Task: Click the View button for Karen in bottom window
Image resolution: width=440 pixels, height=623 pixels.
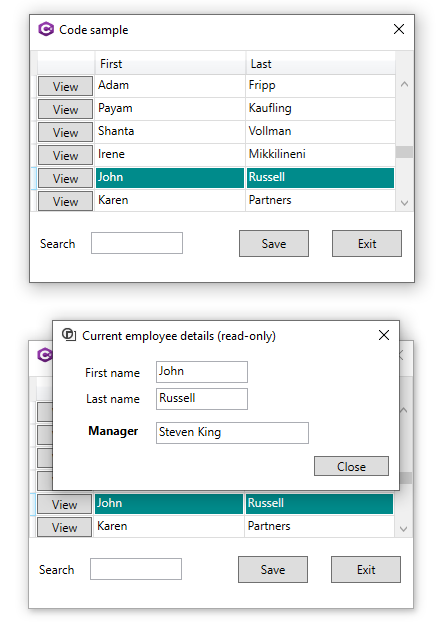Action: (x=64, y=527)
